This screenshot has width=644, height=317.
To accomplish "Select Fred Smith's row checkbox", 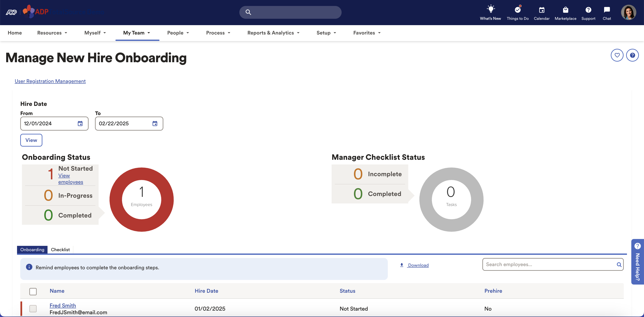I will pyautogui.click(x=33, y=308).
